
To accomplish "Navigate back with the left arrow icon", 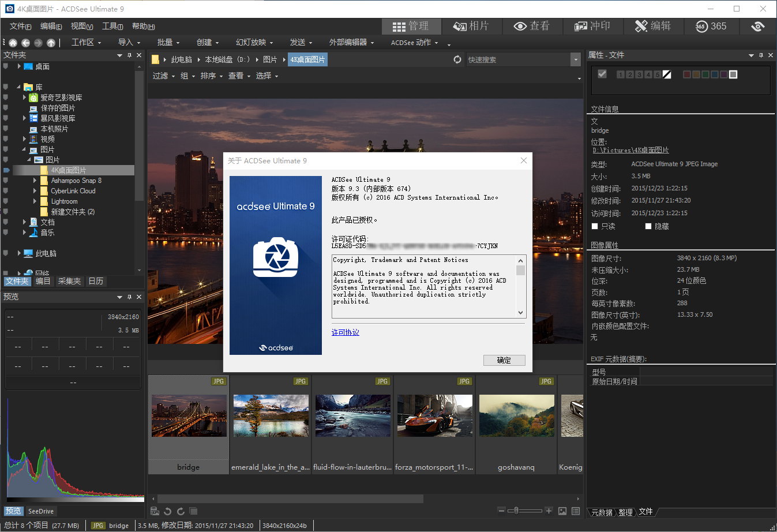I will pyautogui.click(x=25, y=43).
